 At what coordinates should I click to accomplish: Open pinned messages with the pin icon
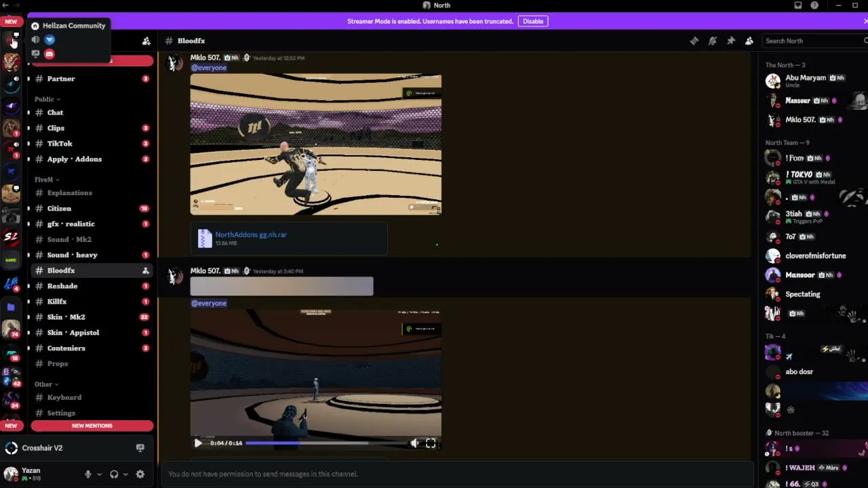click(730, 41)
